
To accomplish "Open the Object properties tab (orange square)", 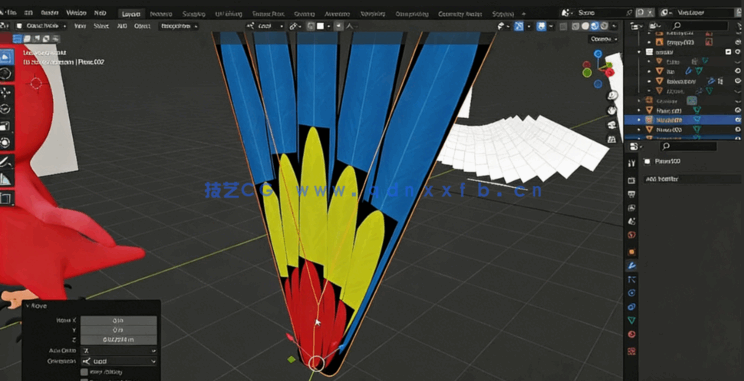I will pyautogui.click(x=632, y=251).
